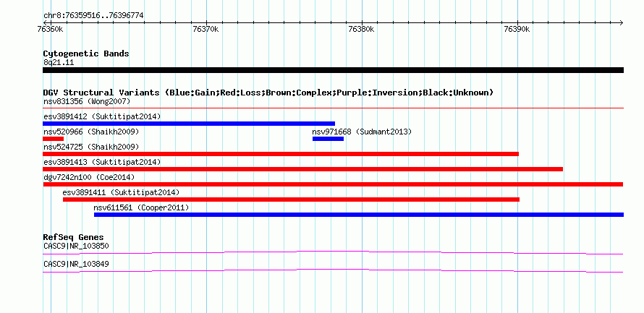Click the 76370k ruler tick label
Image resolution: width=644 pixels, height=313 pixels.
coord(206,29)
